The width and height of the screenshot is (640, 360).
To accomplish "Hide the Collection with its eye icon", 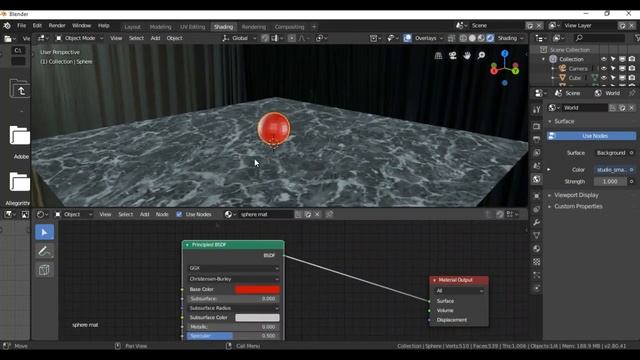I will 604,59.
